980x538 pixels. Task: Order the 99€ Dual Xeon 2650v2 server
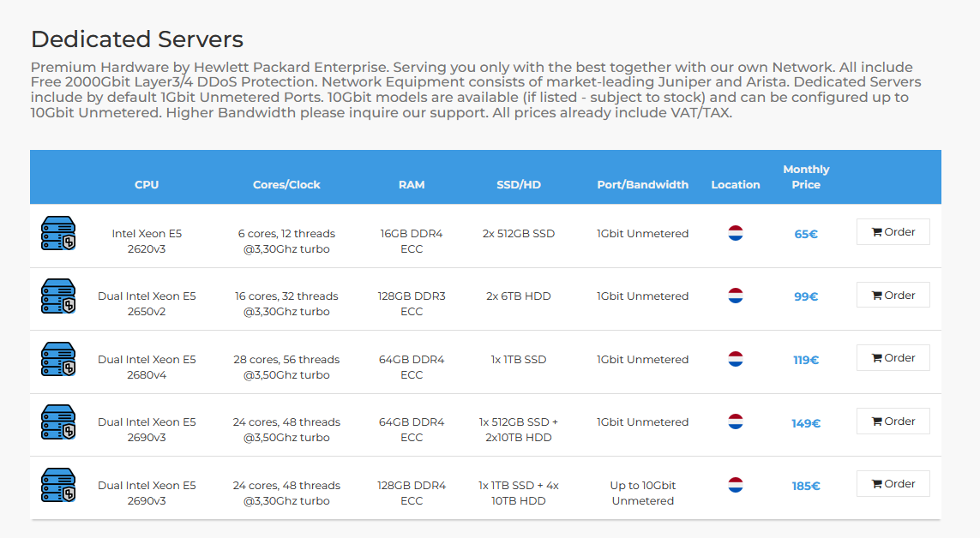coord(893,295)
